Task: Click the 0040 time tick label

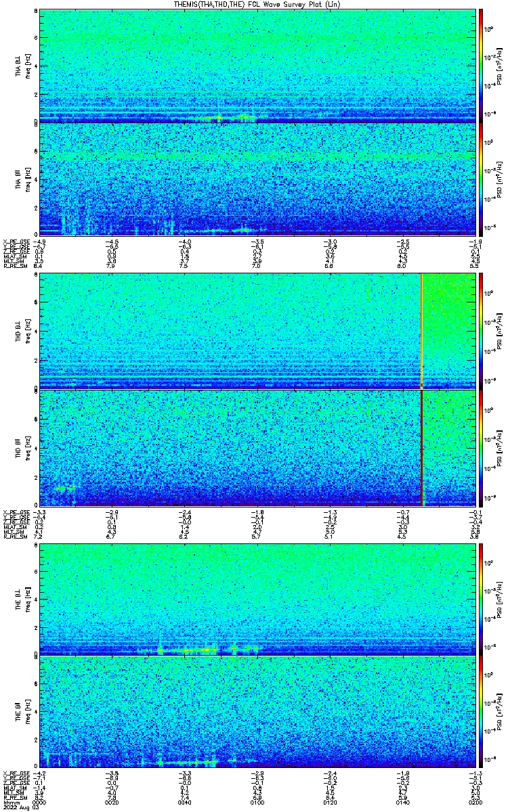Action: (x=185, y=801)
